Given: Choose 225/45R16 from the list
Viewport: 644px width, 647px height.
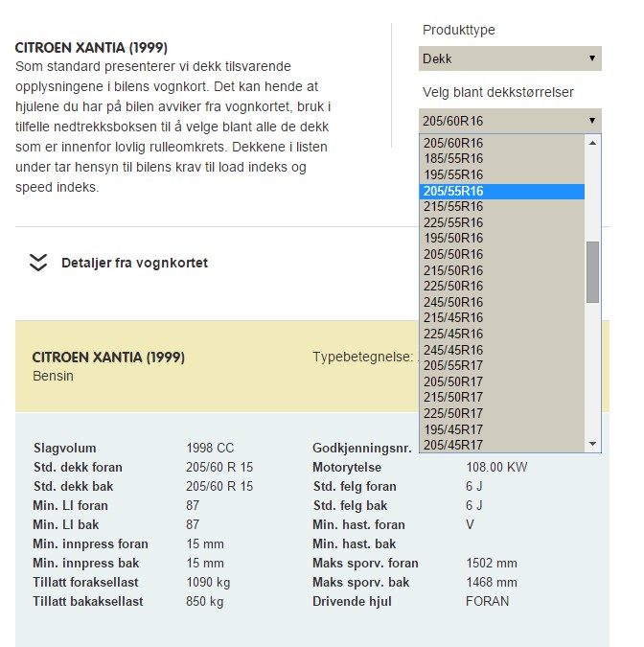Looking at the screenshot, I should coord(501,334).
